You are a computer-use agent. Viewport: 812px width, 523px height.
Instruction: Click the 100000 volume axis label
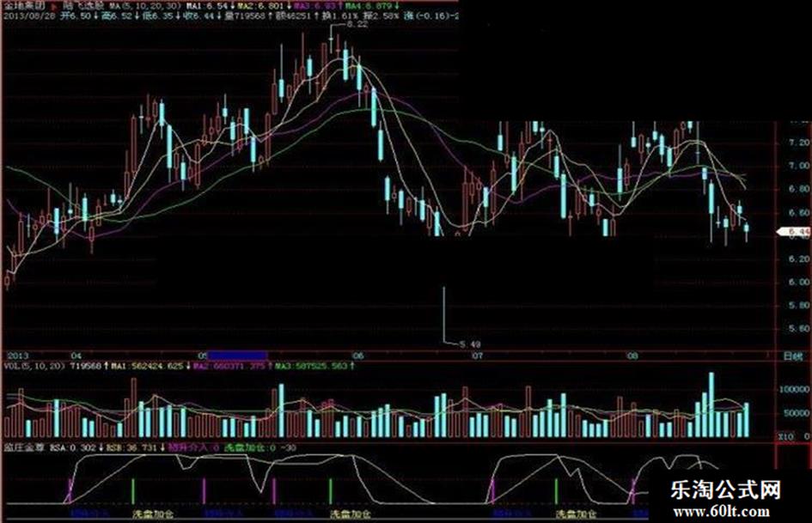794,389
